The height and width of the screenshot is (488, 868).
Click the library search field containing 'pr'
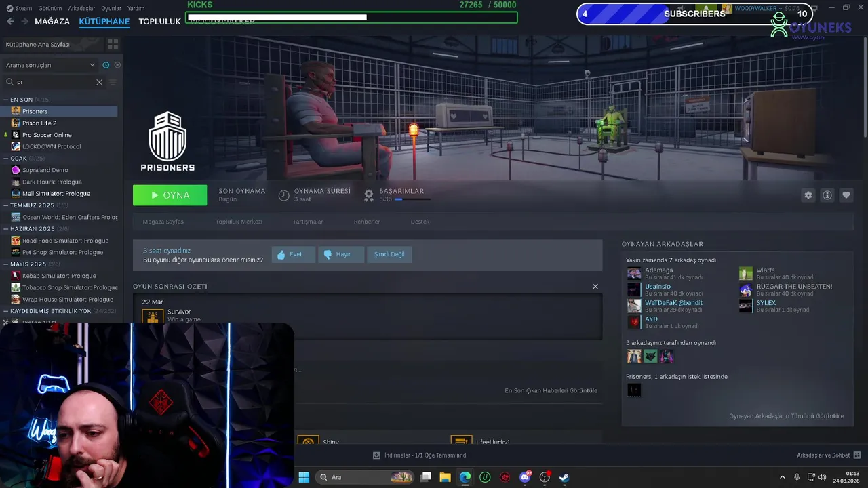(x=54, y=82)
